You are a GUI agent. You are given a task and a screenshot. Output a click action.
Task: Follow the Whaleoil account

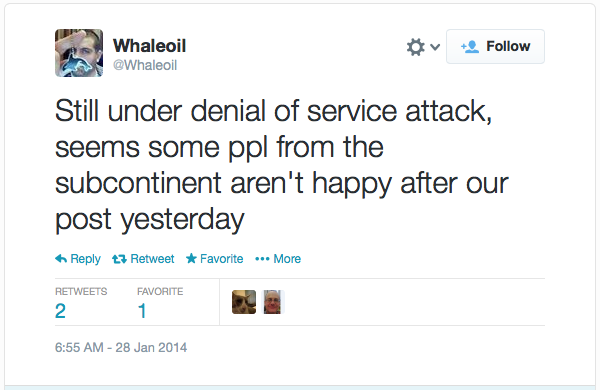[x=495, y=46]
